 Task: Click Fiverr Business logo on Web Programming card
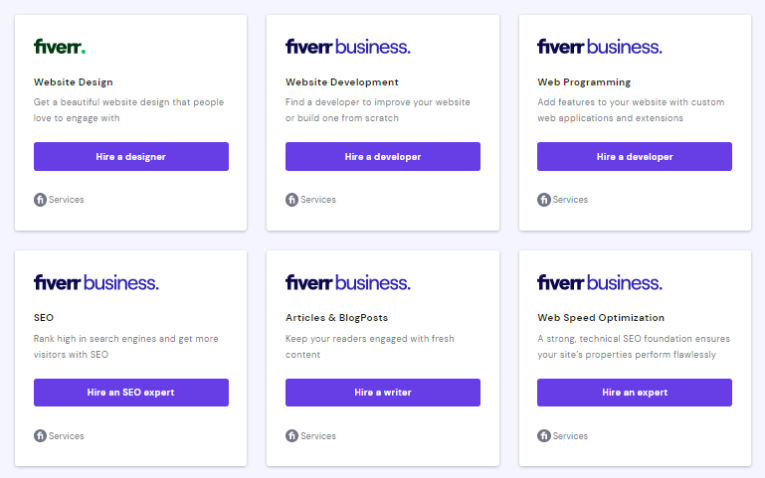(599, 46)
